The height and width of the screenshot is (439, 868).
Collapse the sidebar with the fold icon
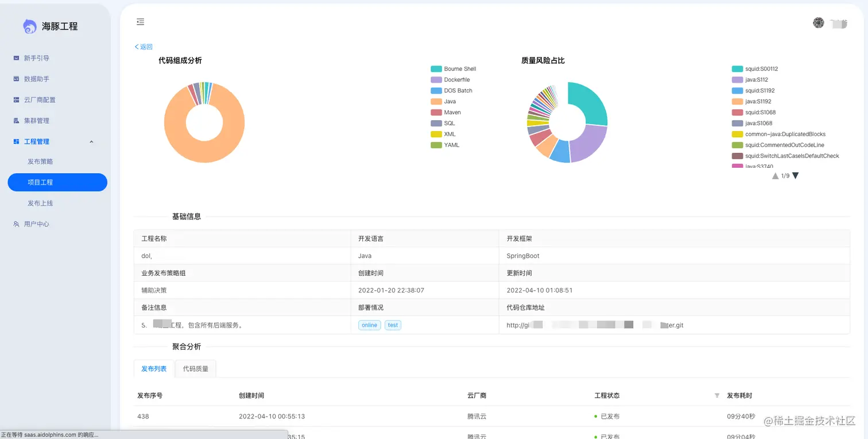(x=140, y=22)
